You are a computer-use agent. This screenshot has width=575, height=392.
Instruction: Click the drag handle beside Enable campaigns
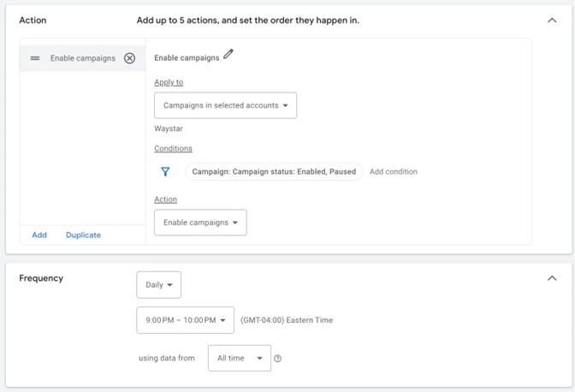pyautogui.click(x=35, y=58)
